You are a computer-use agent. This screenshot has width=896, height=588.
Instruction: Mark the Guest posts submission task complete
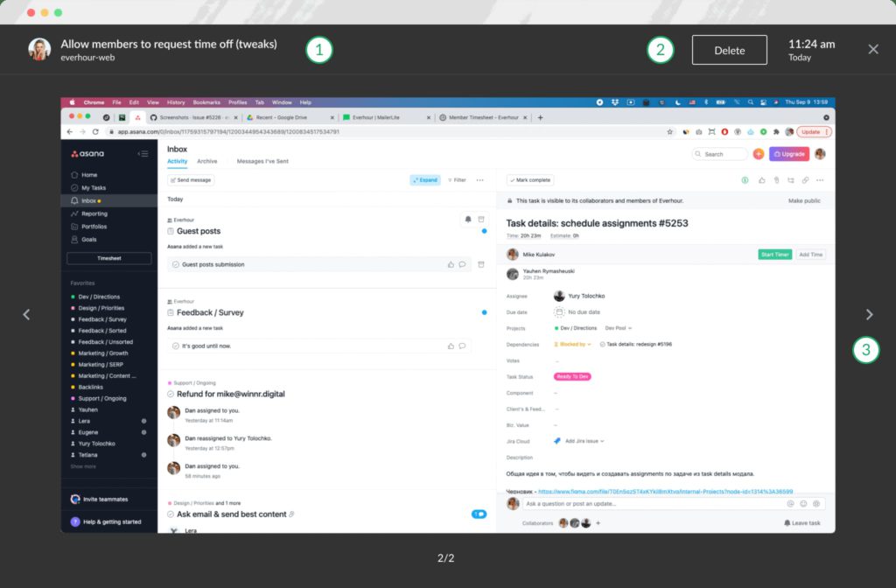[176, 264]
